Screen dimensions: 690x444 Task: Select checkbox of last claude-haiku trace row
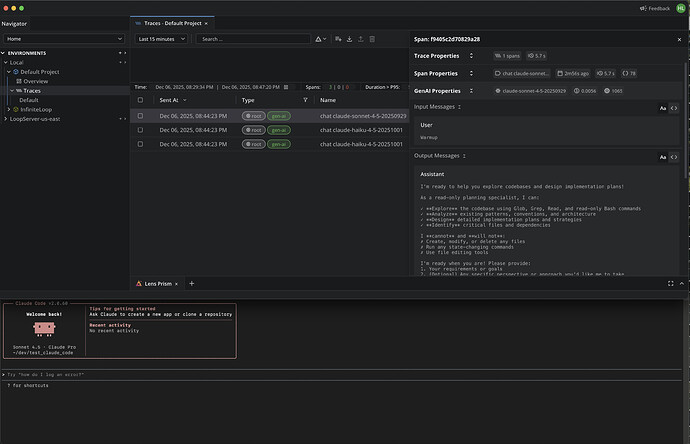(x=140, y=144)
